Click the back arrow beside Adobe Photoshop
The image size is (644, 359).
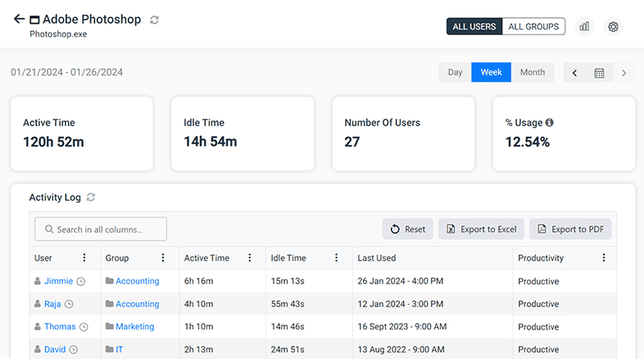coord(19,19)
